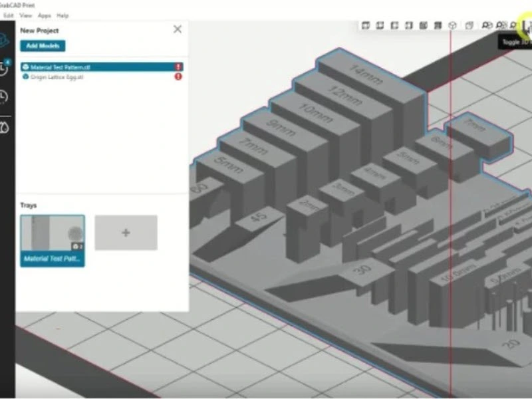This screenshot has width=532, height=399.
Task: Select the Right view toolbar icon
Action: [x=409, y=25]
